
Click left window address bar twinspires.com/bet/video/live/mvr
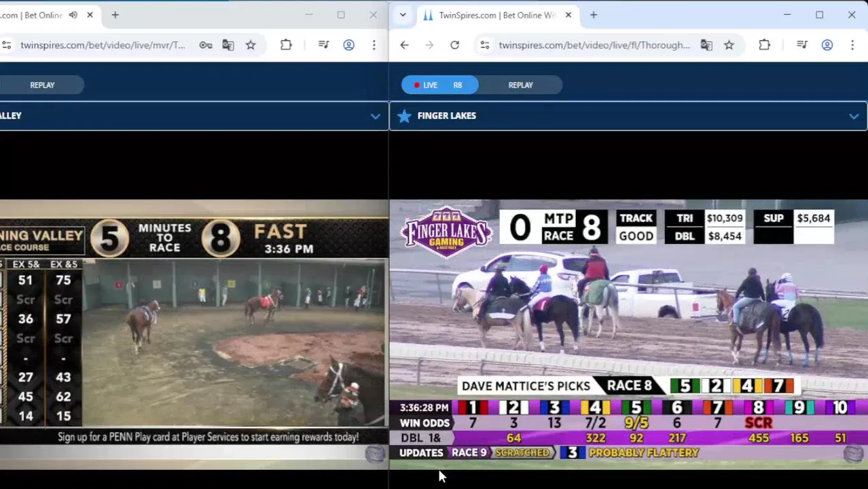(x=103, y=45)
